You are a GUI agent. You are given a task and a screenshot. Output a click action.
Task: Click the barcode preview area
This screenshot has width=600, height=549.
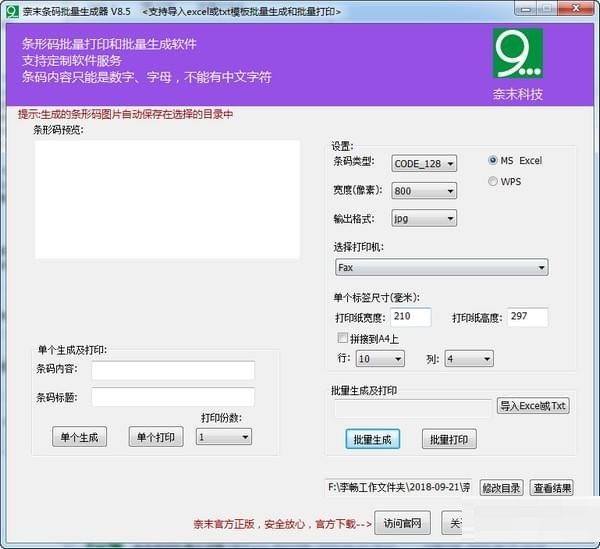click(x=168, y=199)
